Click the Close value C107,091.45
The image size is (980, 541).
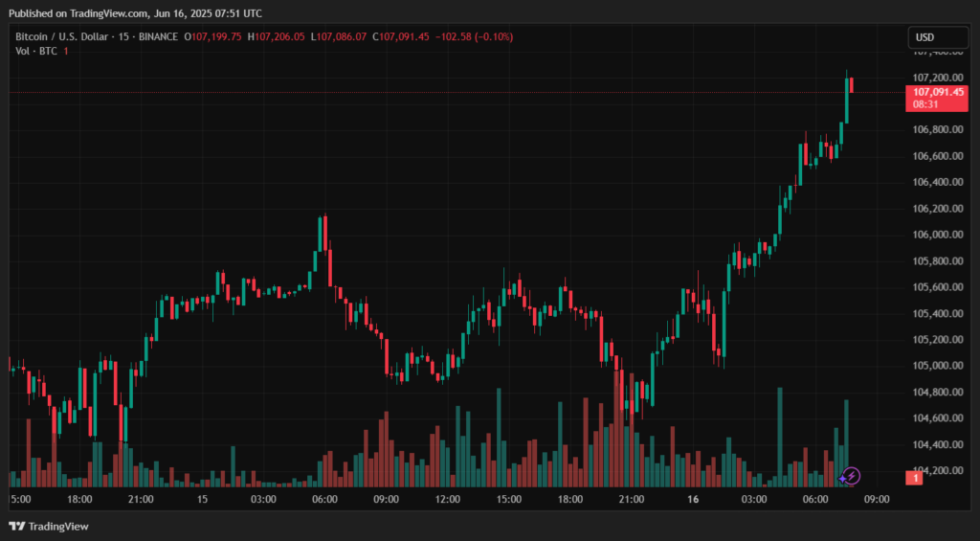pos(402,36)
